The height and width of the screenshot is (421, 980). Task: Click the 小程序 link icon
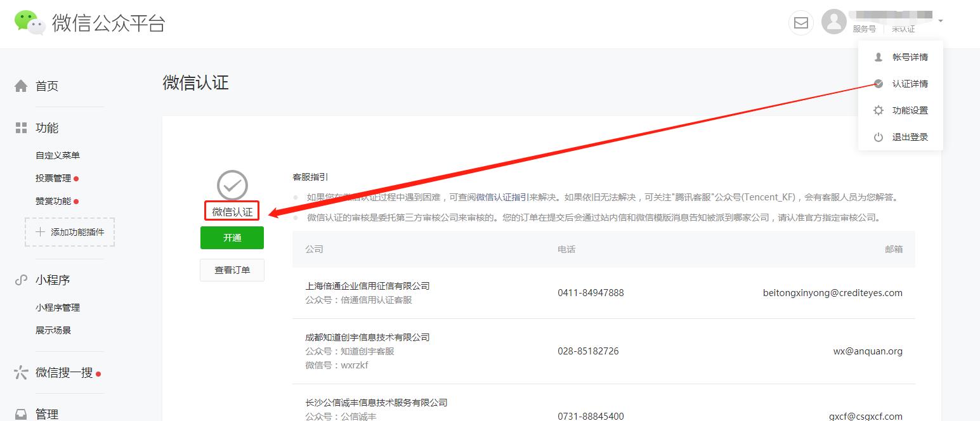pyautogui.click(x=21, y=280)
